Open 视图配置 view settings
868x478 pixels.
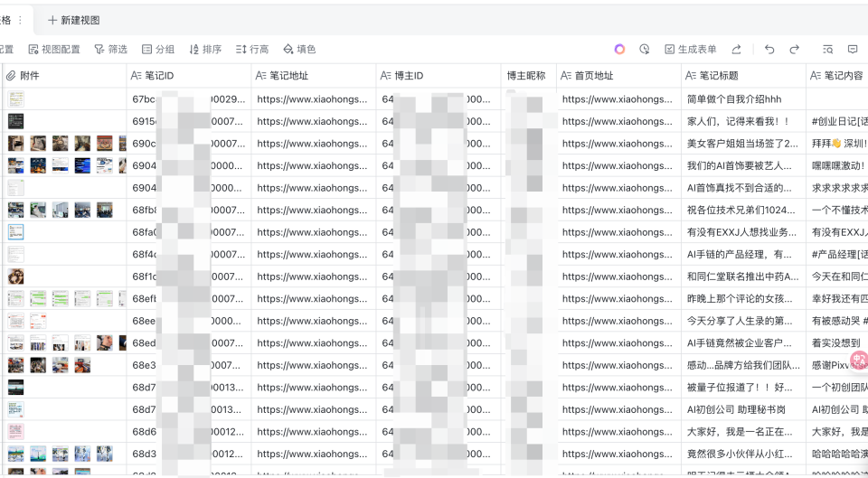(x=54, y=50)
